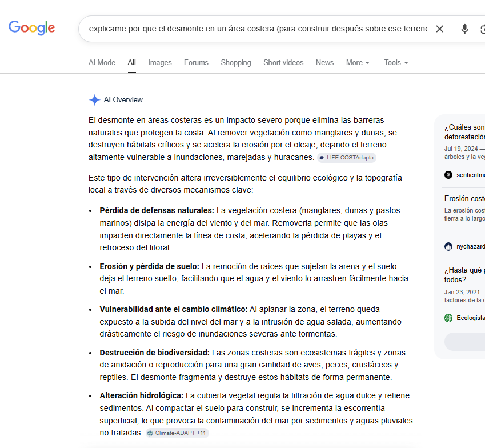
Task: Open the Tools dropdown
Action: click(x=396, y=62)
